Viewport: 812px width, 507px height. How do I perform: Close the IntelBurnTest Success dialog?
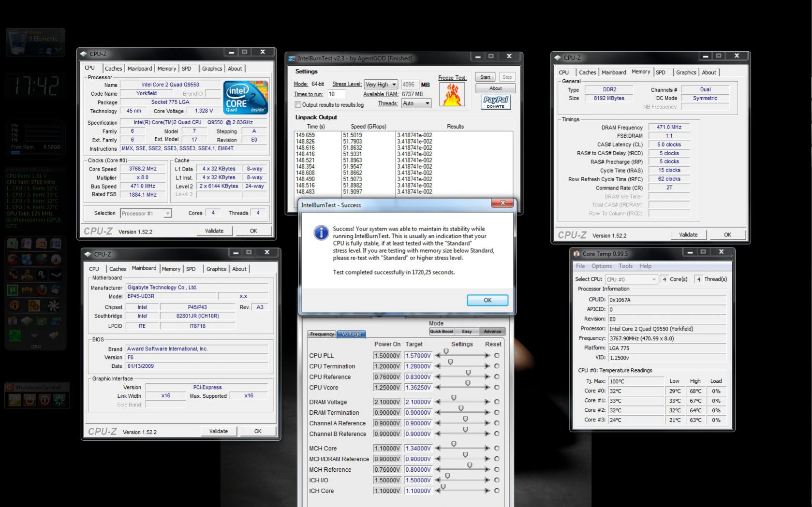pos(502,203)
